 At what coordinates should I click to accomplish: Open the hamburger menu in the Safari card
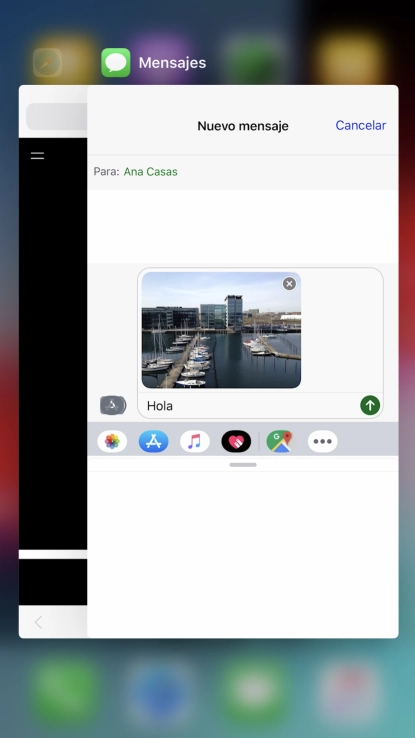[x=37, y=156]
